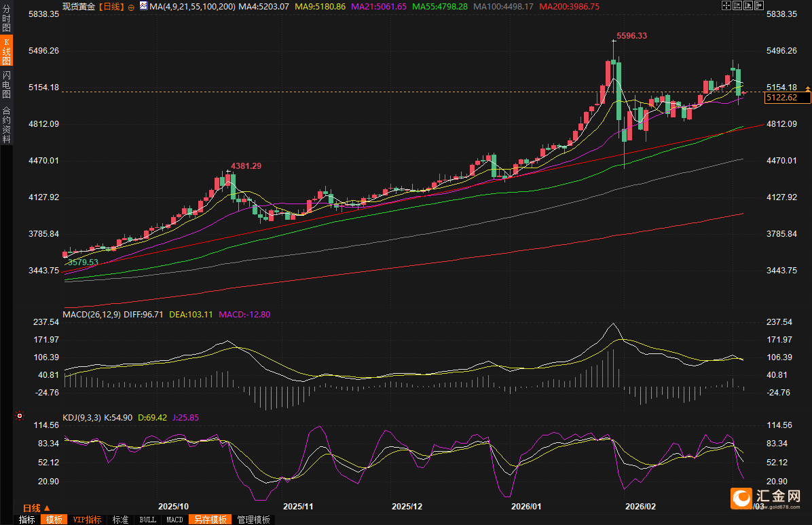This screenshot has height=525, width=812.
Task: Select the BULL template
Action: point(147,520)
